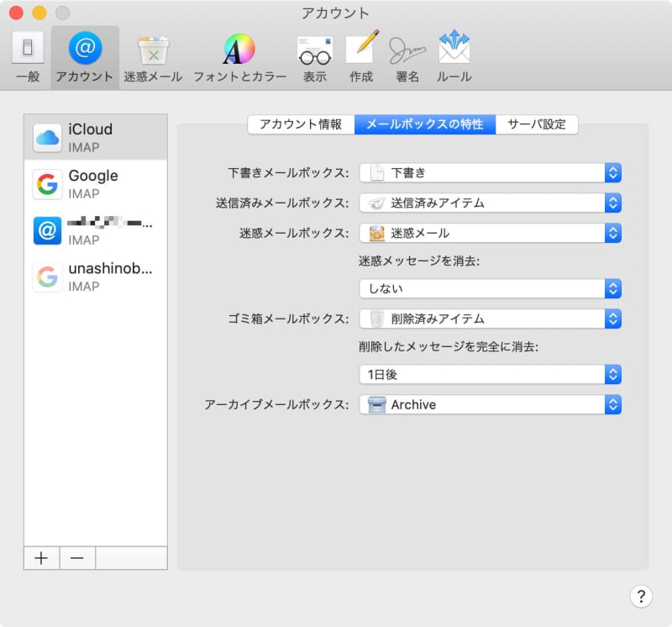Click the yellow minimize window button
Image resolution: width=672 pixels, height=627 pixels.
pos(39,13)
